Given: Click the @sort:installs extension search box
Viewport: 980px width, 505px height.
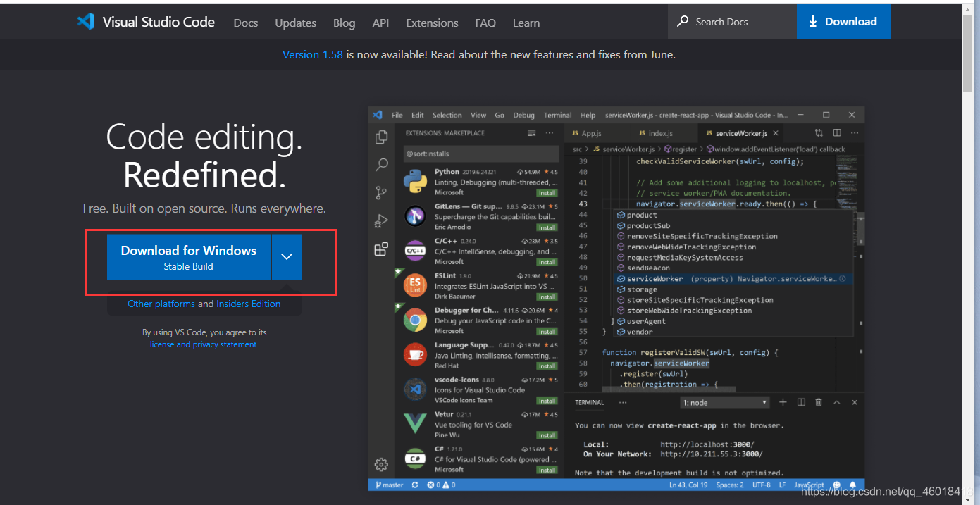Looking at the screenshot, I should [x=481, y=153].
